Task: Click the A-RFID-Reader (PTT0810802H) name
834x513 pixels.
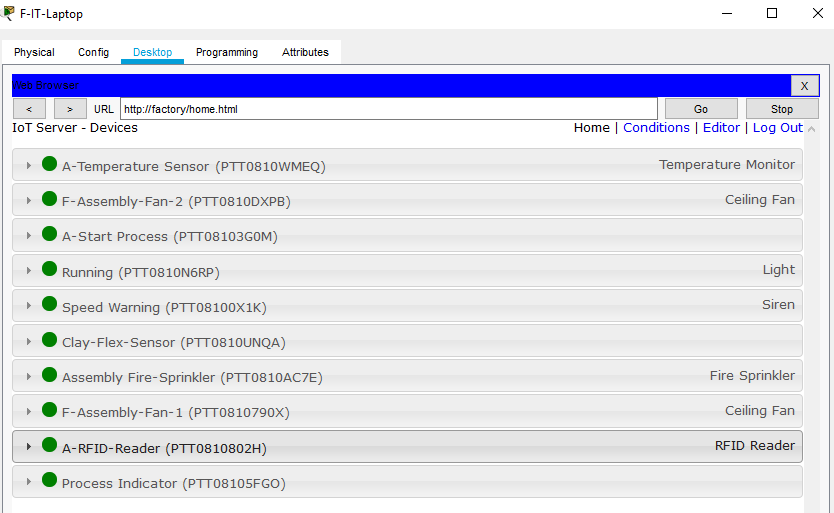Action: coord(164,449)
